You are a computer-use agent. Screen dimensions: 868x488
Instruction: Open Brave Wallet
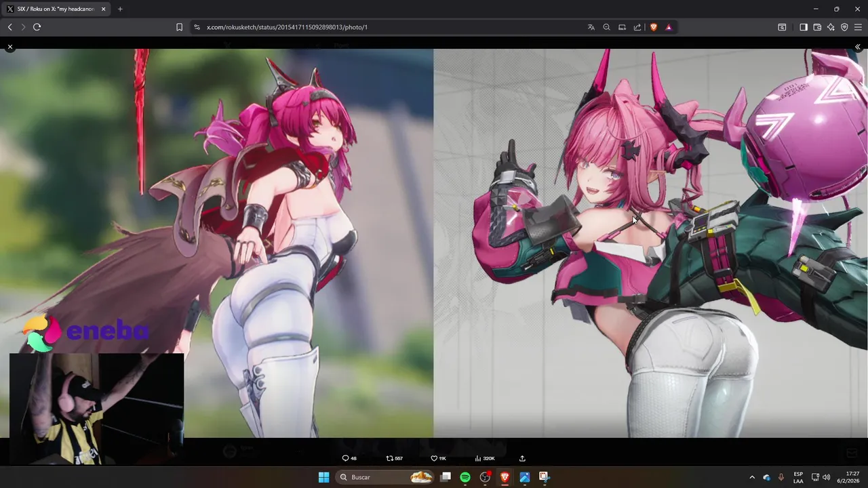(817, 27)
